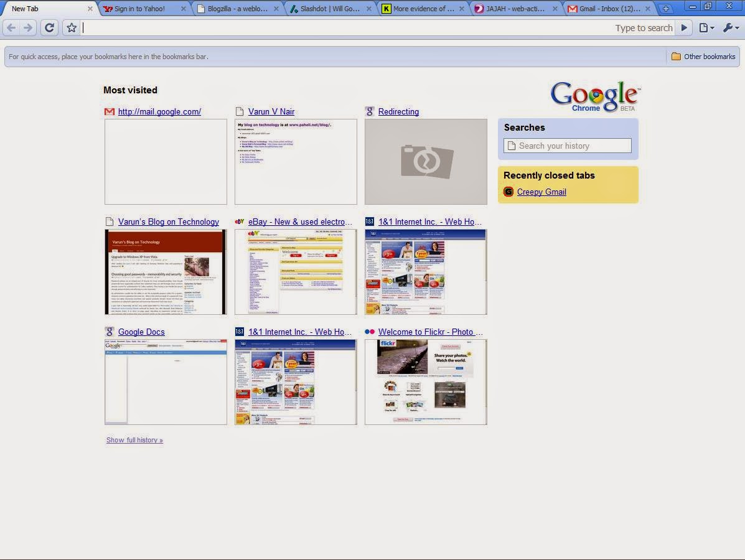Open the wrench settings menu
This screenshot has width=745, height=560.
tap(731, 28)
